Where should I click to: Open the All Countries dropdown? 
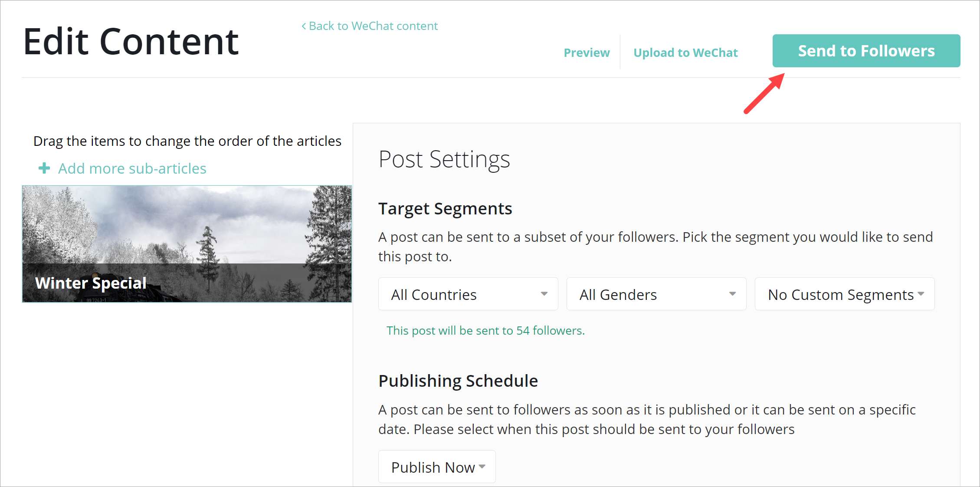(x=468, y=294)
